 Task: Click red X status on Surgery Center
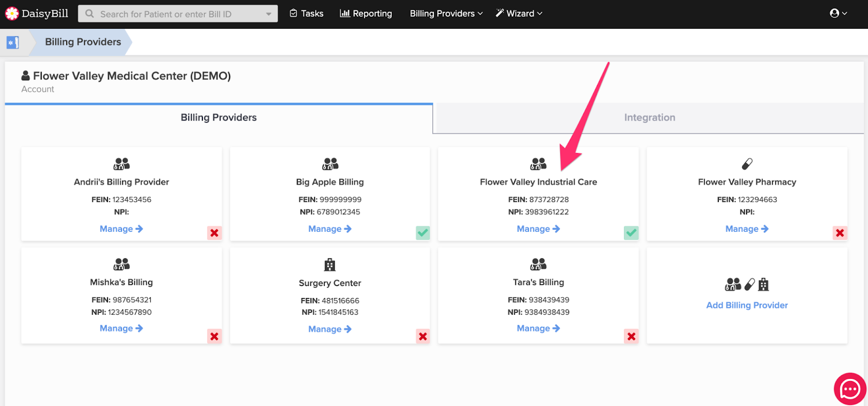[x=423, y=337]
